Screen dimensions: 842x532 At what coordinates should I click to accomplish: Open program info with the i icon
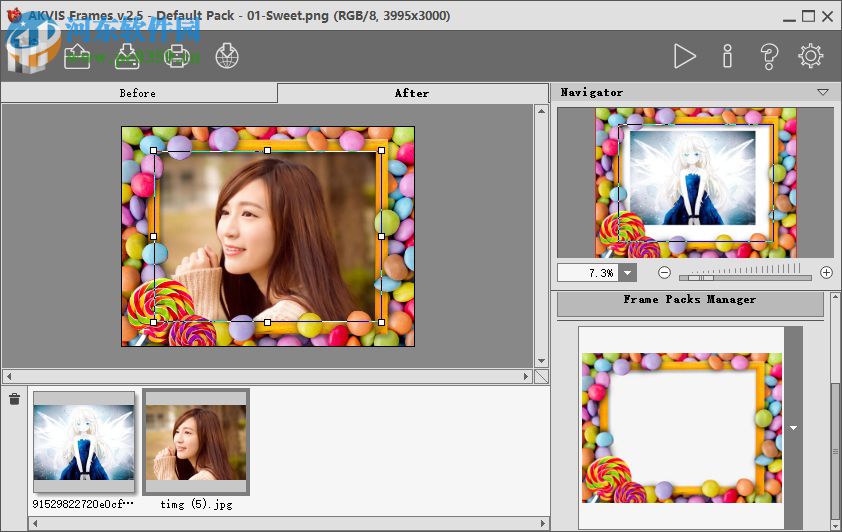tap(727, 56)
